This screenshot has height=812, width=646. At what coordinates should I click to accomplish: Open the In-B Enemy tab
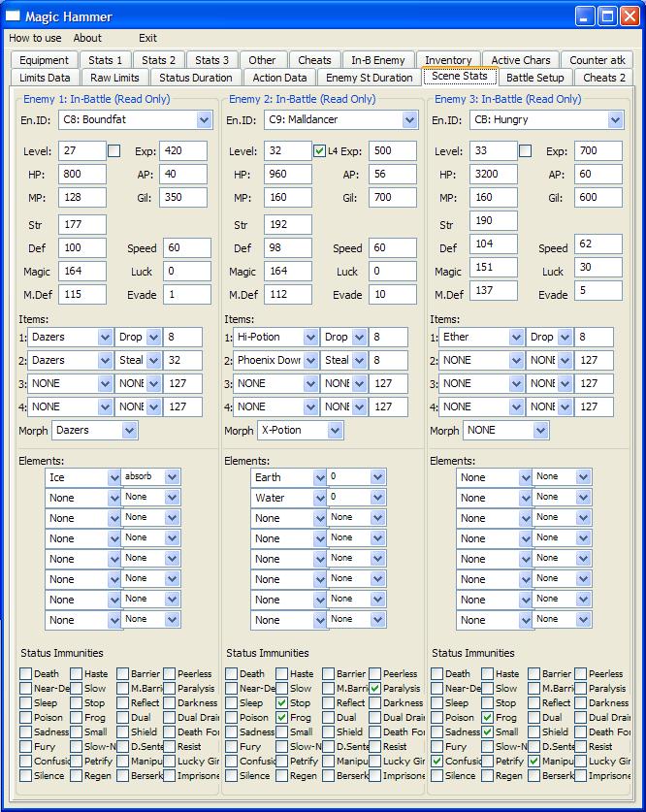point(378,60)
